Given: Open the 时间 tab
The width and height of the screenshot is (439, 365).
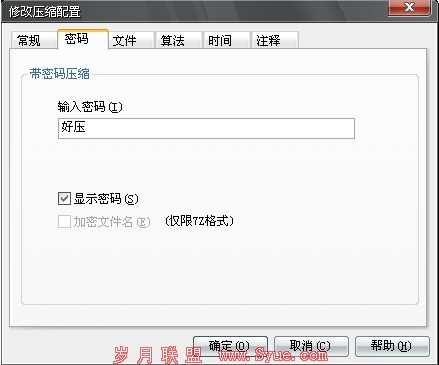Looking at the screenshot, I should [226, 41].
